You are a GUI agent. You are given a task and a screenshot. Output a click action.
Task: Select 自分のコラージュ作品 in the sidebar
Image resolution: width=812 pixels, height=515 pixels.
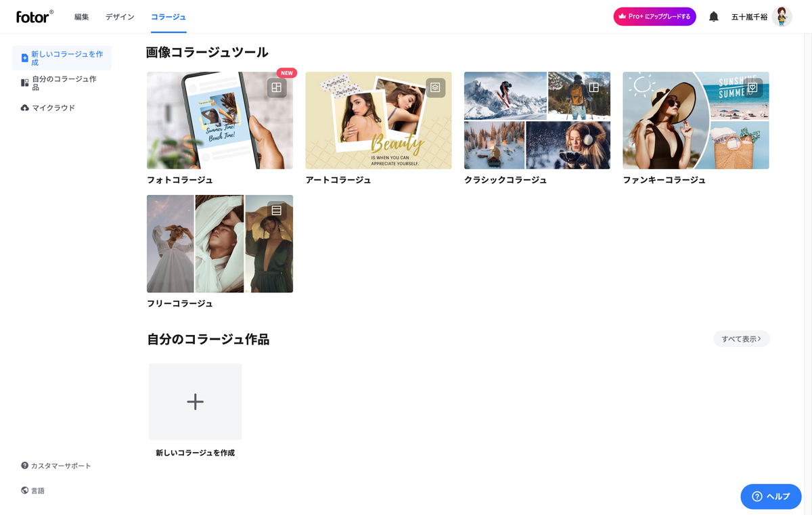tap(62, 85)
